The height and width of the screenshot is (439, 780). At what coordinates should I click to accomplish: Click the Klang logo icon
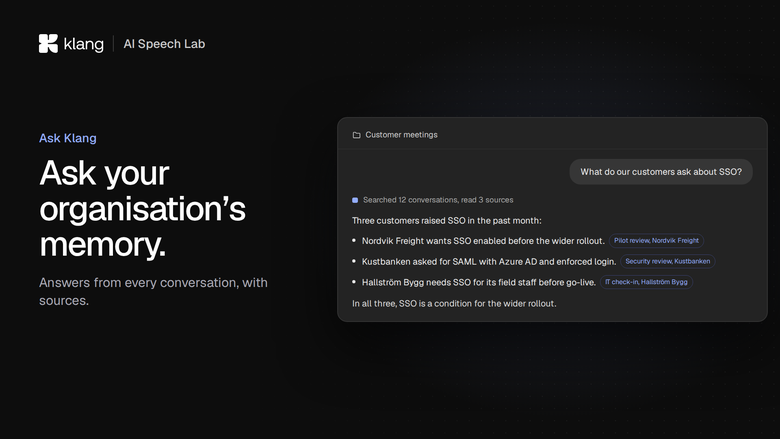click(48, 44)
